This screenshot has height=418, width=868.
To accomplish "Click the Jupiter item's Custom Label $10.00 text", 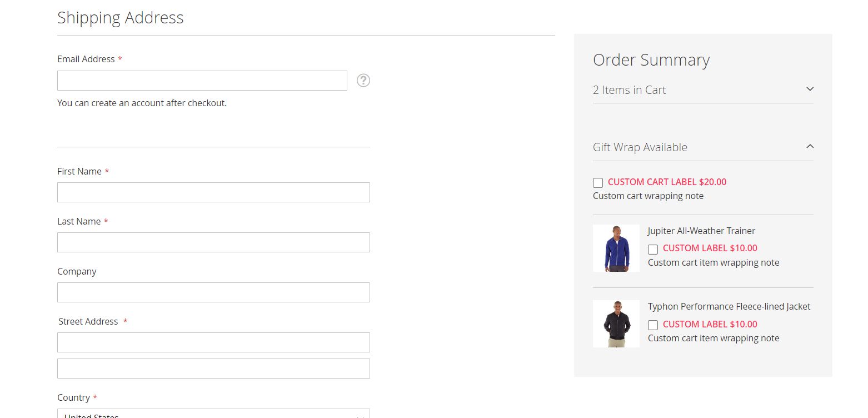I will (x=710, y=248).
